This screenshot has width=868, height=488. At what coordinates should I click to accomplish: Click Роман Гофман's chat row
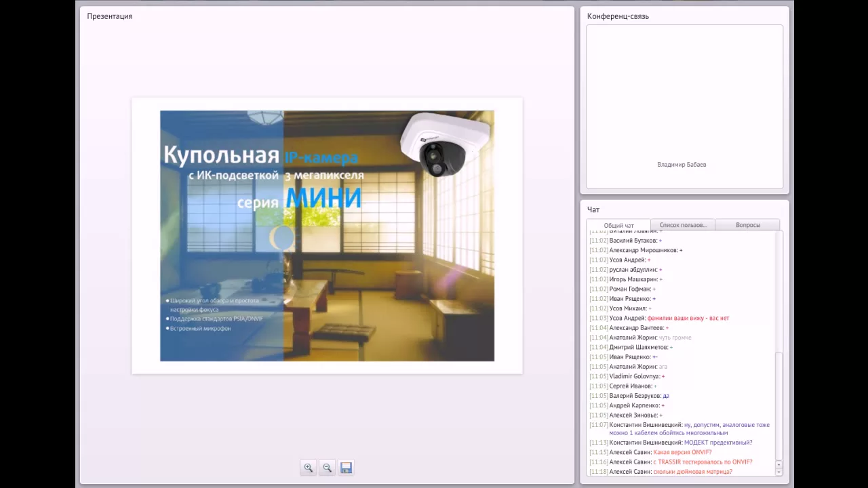[682, 289]
